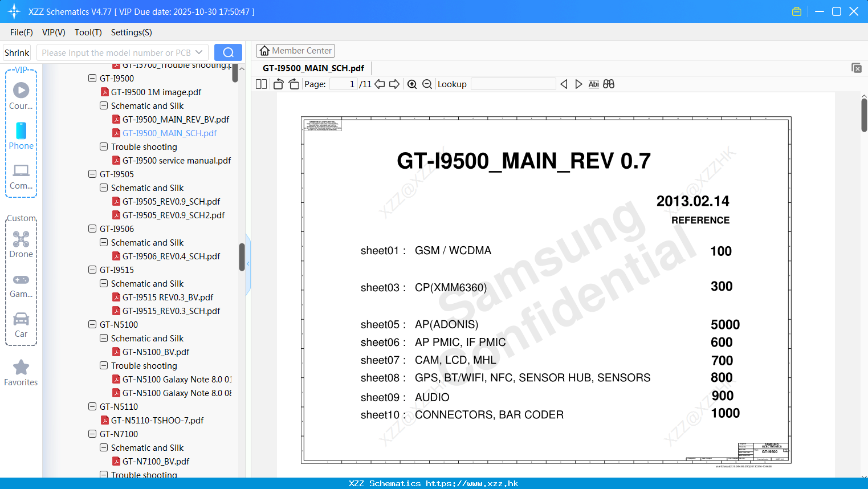Collapse the GT-I9506 tree node
Screen dimensions: 868x489
pyautogui.click(x=92, y=229)
